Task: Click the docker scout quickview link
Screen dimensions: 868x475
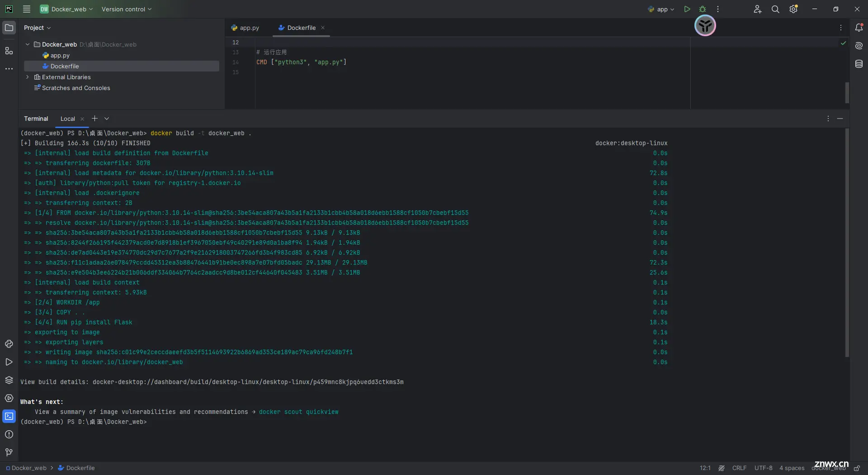Action: (x=299, y=412)
